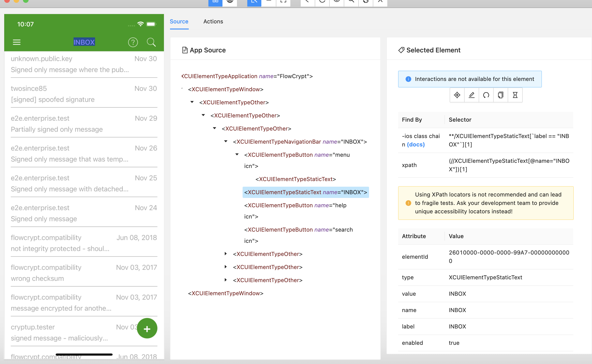Screen dimensions: 592x364
Task: Open the hamburger menu in the app
Action: pyautogui.click(x=17, y=42)
